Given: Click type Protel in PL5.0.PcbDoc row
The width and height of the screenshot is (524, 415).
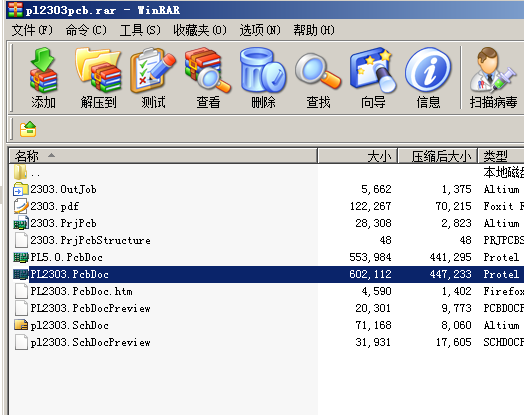Looking at the screenshot, I should [x=501, y=257].
